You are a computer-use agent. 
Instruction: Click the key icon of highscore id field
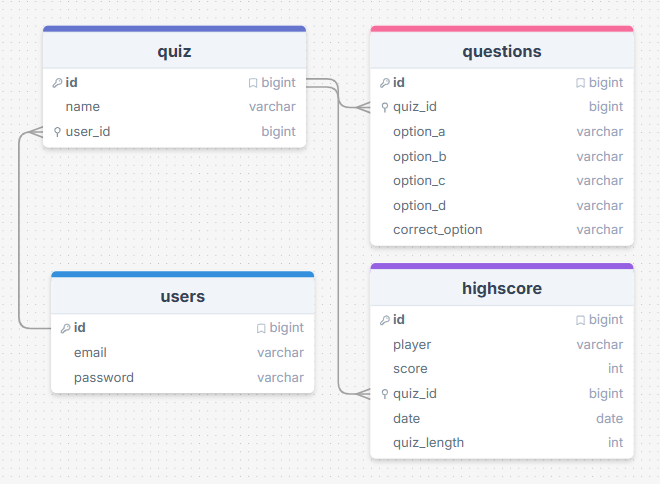pos(385,320)
